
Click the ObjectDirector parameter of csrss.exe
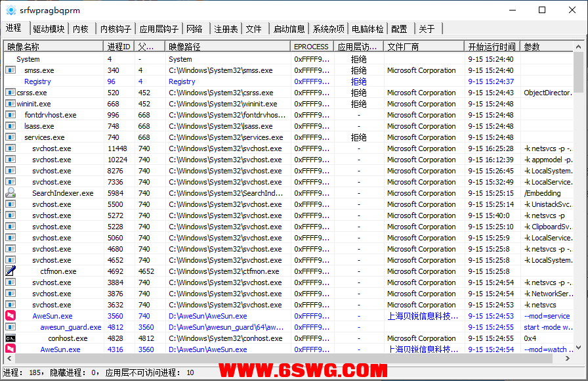point(548,93)
